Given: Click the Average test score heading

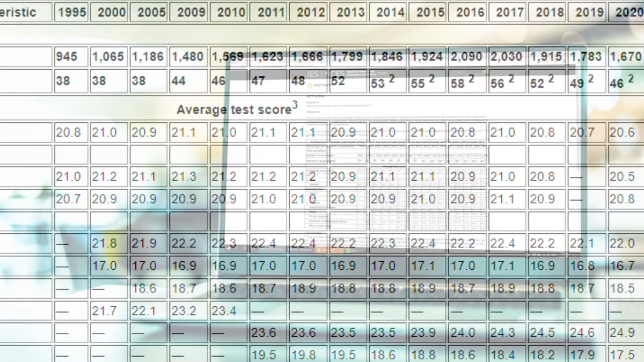Looking at the screenshot, I should pos(233,110).
